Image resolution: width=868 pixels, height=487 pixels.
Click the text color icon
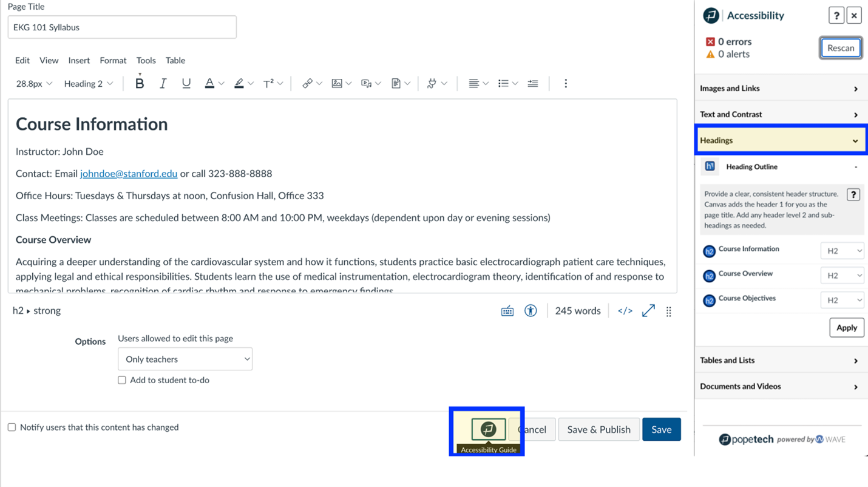(209, 83)
